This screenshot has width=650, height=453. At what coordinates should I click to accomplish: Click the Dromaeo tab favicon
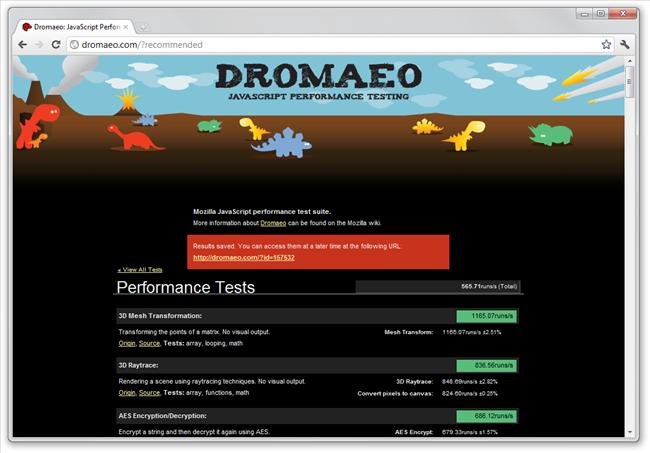click(27, 27)
